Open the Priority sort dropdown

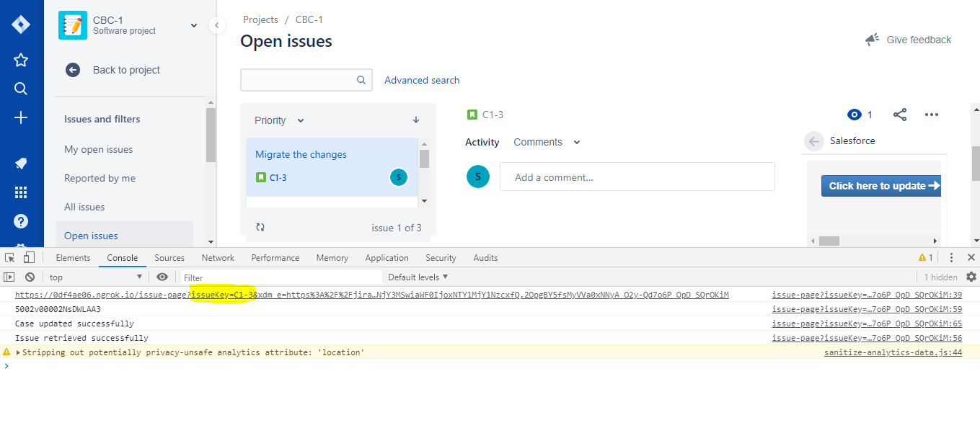point(280,120)
